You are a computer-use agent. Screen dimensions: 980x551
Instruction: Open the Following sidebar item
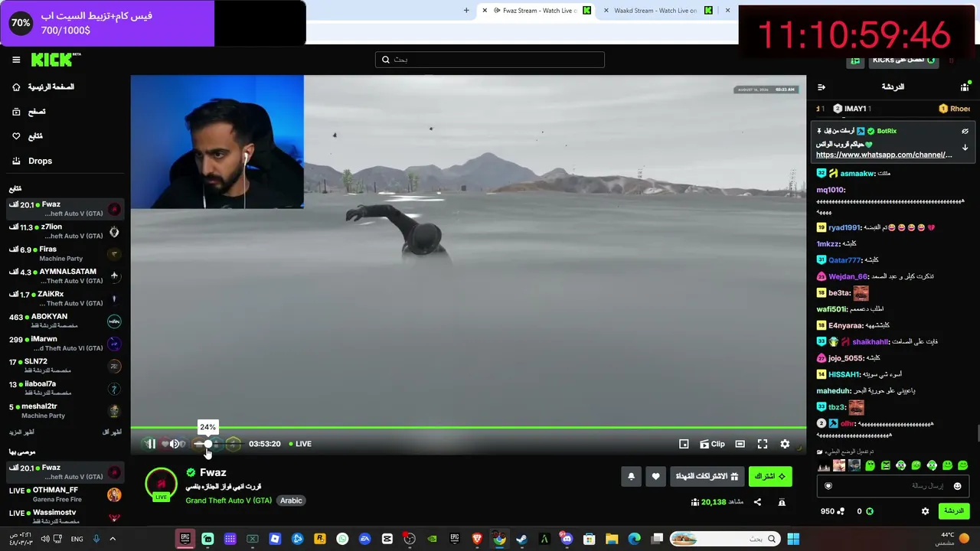(x=28, y=136)
